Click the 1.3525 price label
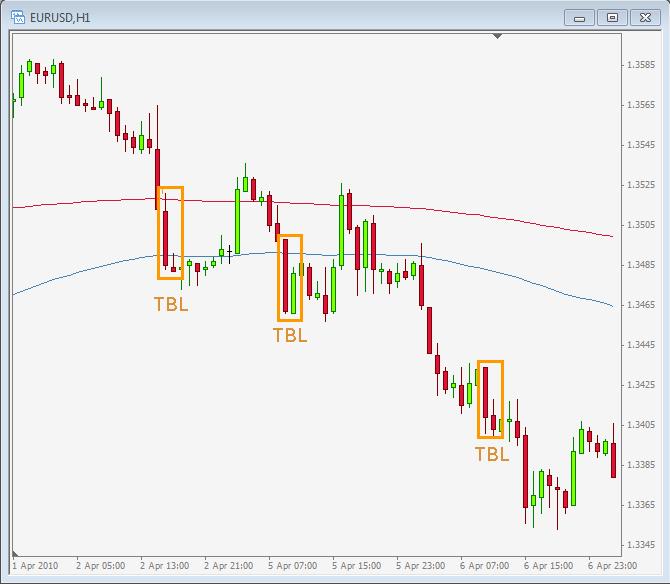The height and width of the screenshot is (584, 670). click(x=641, y=185)
